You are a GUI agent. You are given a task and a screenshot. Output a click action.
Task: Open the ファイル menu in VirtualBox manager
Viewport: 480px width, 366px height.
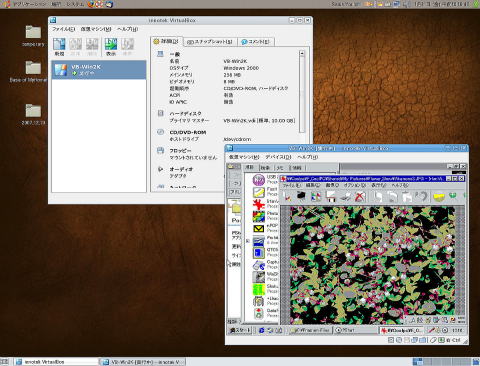[63, 29]
